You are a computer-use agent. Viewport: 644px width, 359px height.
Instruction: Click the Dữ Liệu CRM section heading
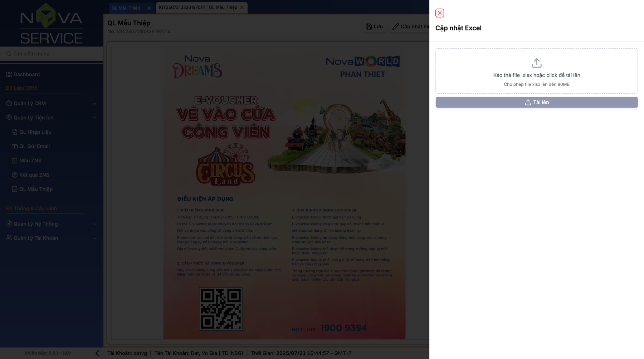coord(21,88)
